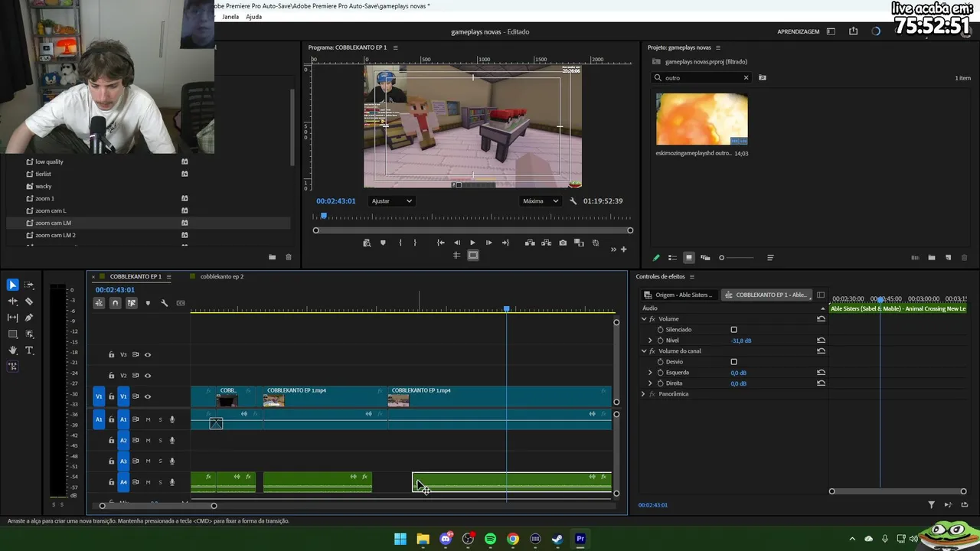This screenshot has width=980, height=551.
Task: Expand the Esquerda property
Action: click(651, 373)
